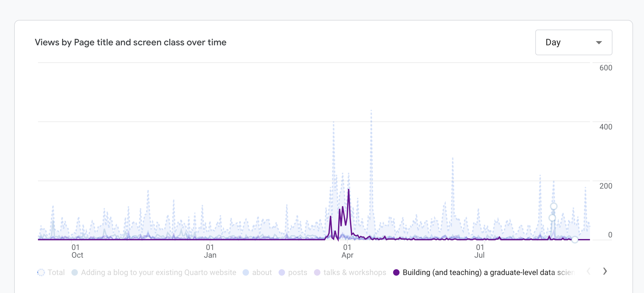Show next legend items with right chevron
Screen dimensions: 644x293
pyautogui.click(x=605, y=271)
